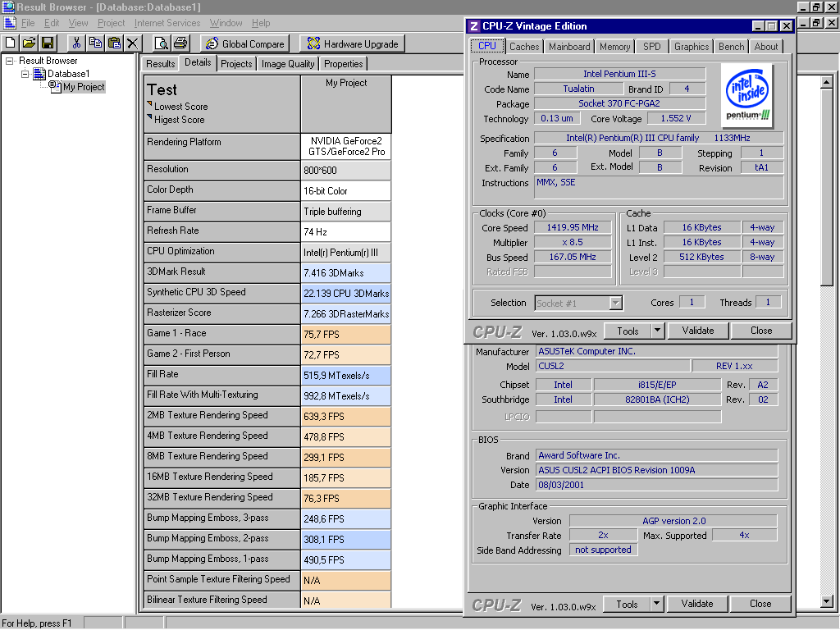Click the New file toolbar icon
Image resolution: width=840 pixels, height=630 pixels.
(x=11, y=43)
